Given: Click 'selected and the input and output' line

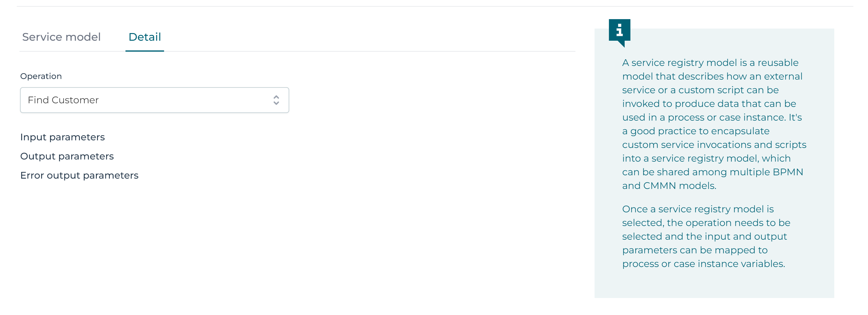Looking at the screenshot, I should [704, 237].
